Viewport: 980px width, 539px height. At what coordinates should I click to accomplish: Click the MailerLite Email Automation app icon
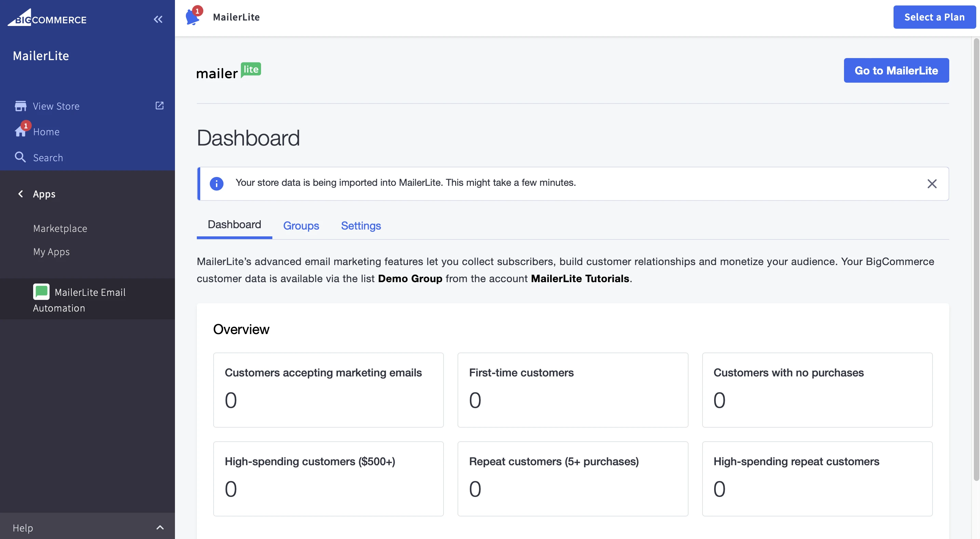click(x=41, y=292)
